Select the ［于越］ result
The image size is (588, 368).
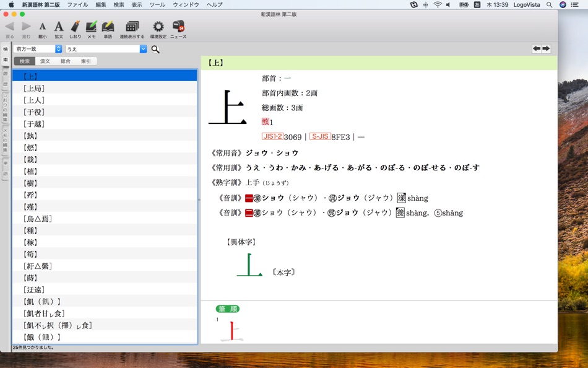coord(105,124)
